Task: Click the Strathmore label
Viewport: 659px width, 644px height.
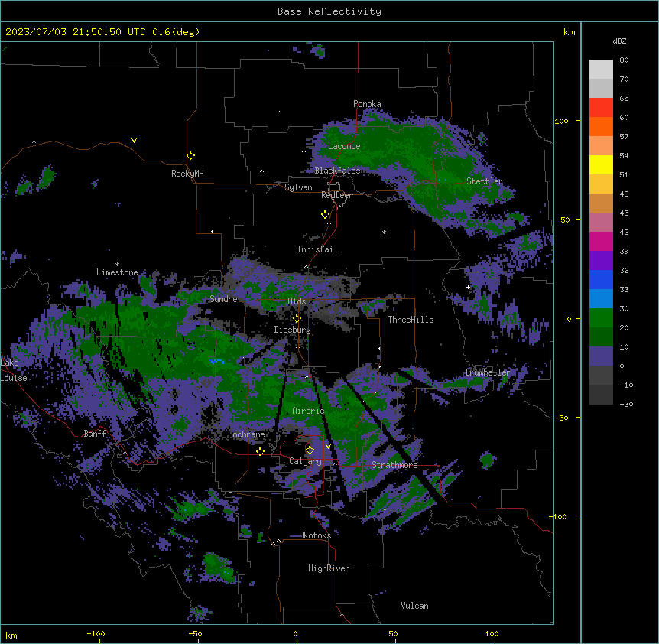Action: [x=394, y=465]
